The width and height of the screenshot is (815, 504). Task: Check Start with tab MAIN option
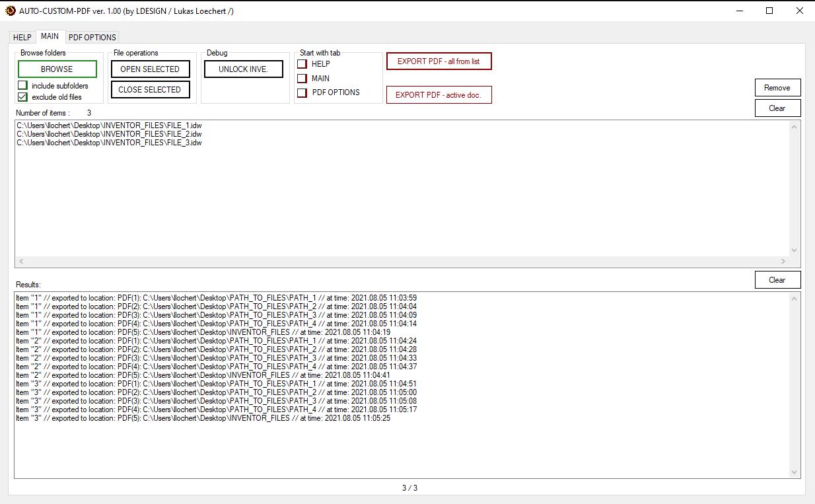[302, 78]
